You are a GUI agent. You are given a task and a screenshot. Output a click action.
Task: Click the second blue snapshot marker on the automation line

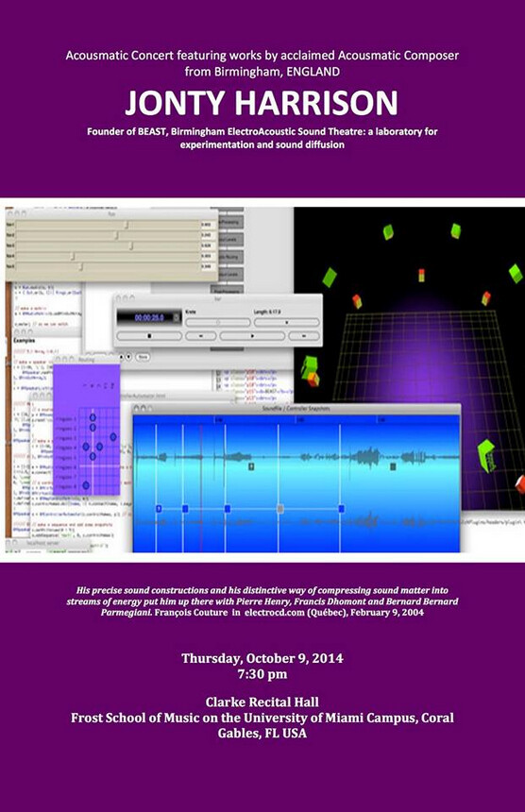pyautogui.click(x=185, y=509)
